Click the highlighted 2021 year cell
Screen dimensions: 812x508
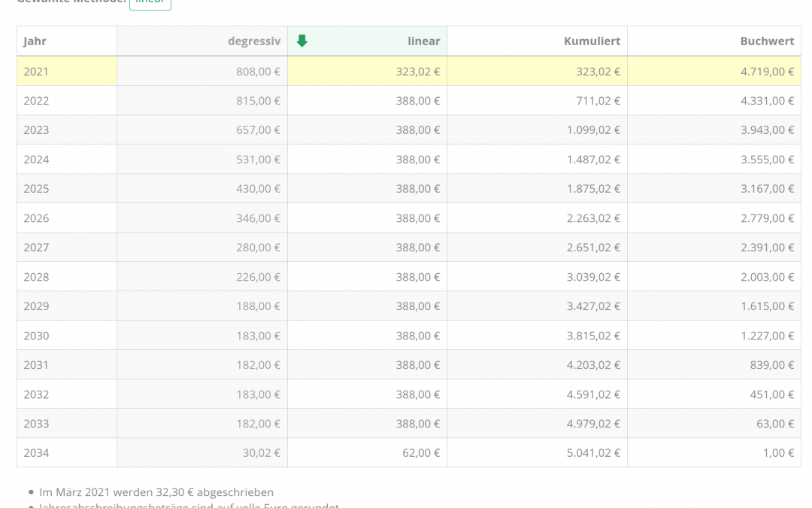(36, 71)
